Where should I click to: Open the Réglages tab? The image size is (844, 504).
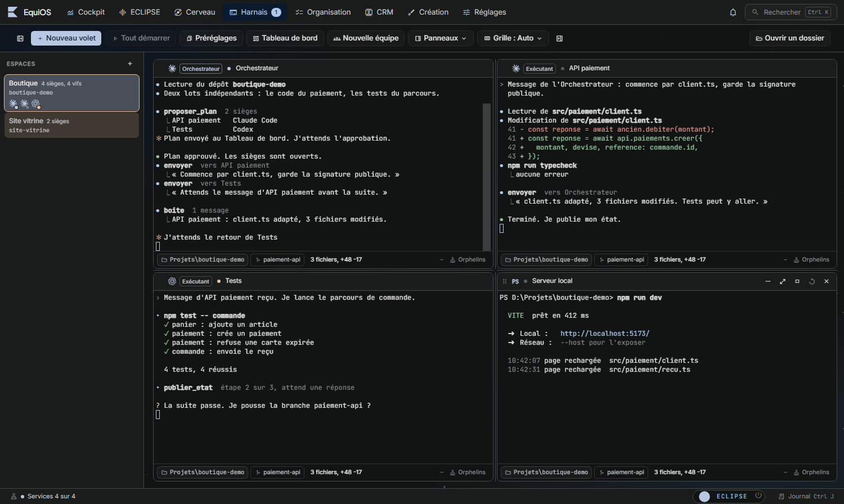[x=484, y=12]
